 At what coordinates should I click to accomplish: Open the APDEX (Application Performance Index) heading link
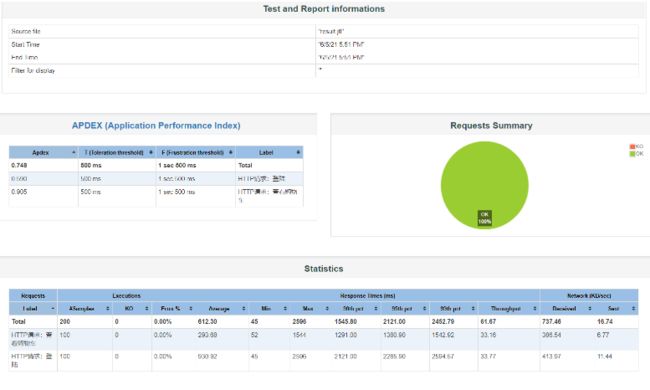point(156,126)
